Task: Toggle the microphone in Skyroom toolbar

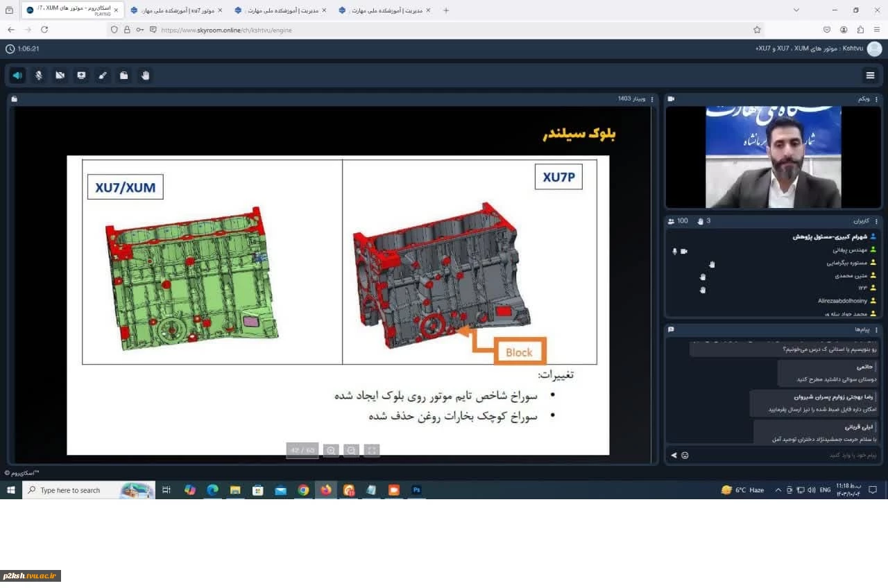Action: [39, 76]
